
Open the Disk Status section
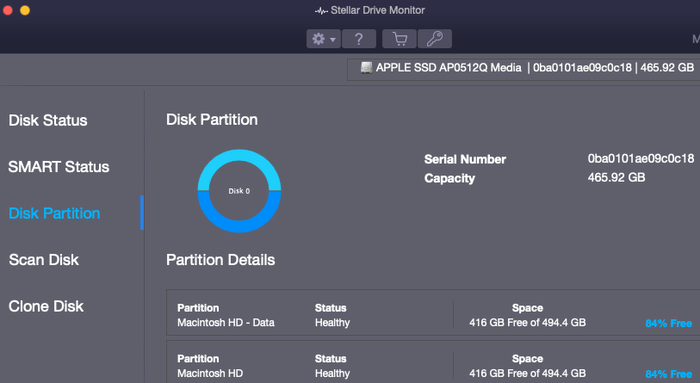click(48, 121)
